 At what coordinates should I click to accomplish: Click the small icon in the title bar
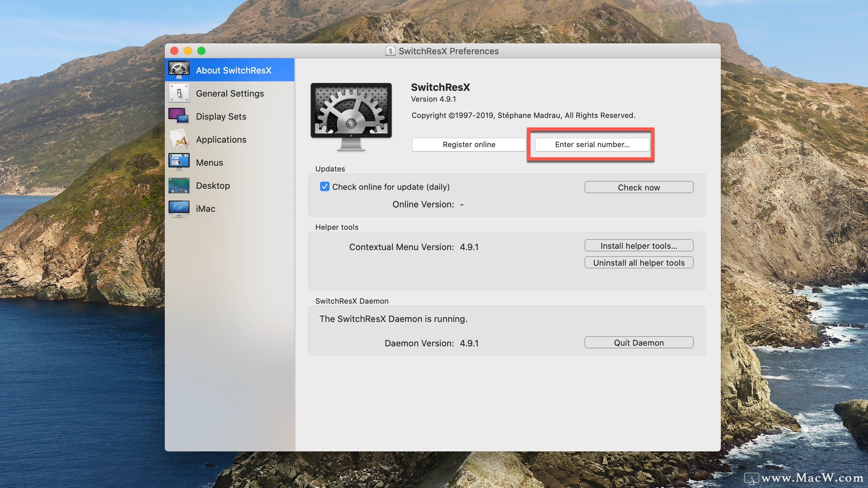(390, 51)
